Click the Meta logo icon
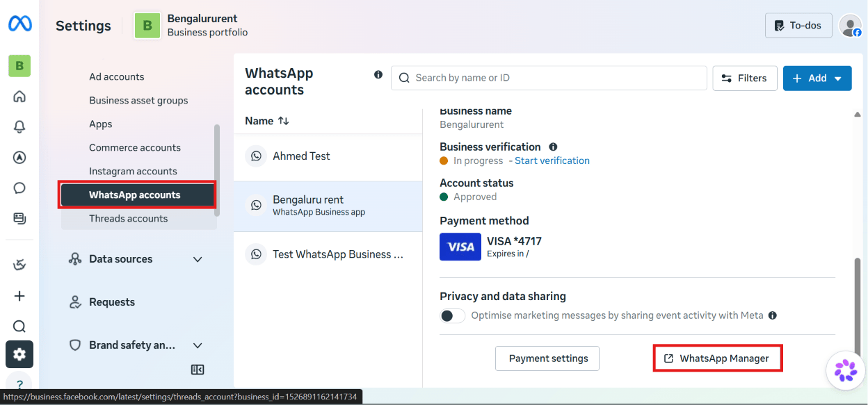The height and width of the screenshot is (405, 868). tap(19, 24)
